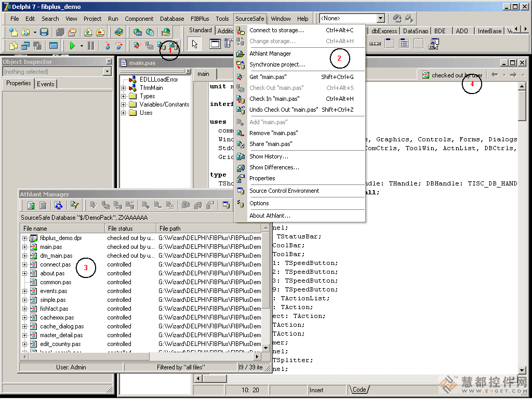Choose Undo Check Out "main.pas" menu item
532x399 pixels.
tap(300, 110)
